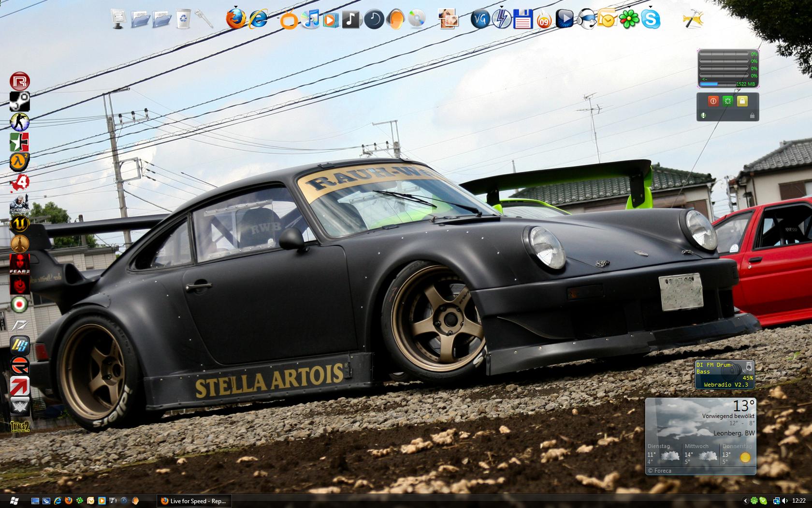Viewport: 812px width, 508px height.
Task: Click the red shutdown button in the widget
Action: pos(713,101)
